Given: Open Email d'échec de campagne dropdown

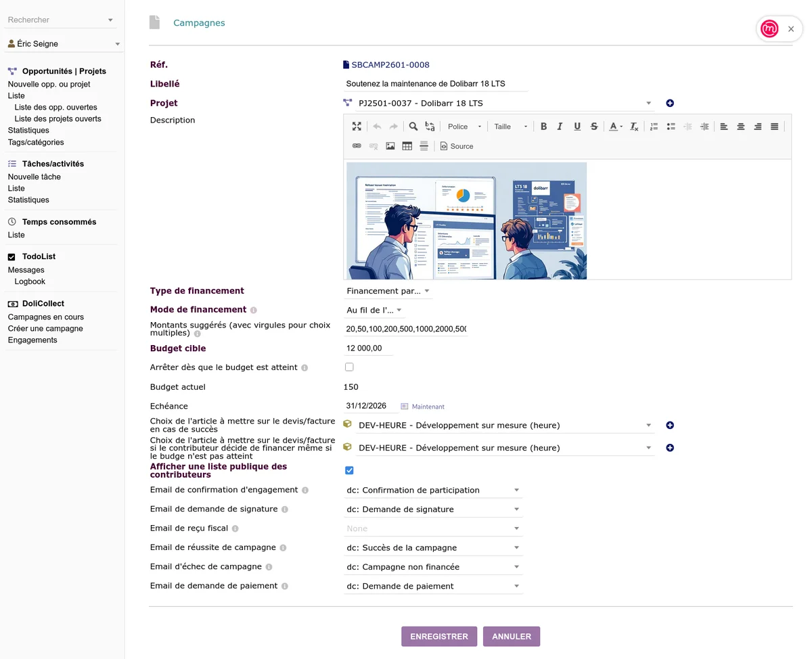Looking at the screenshot, I should (x=433, y=567).
